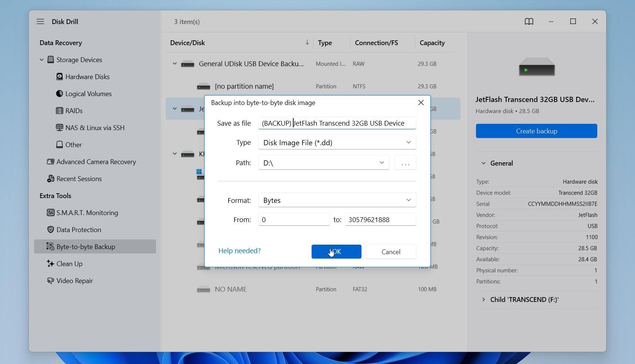Expand Child 'TRANSCEND (F:)' section
The width and height of the screenshot is (635, 364).
click(x=483, y=300)
